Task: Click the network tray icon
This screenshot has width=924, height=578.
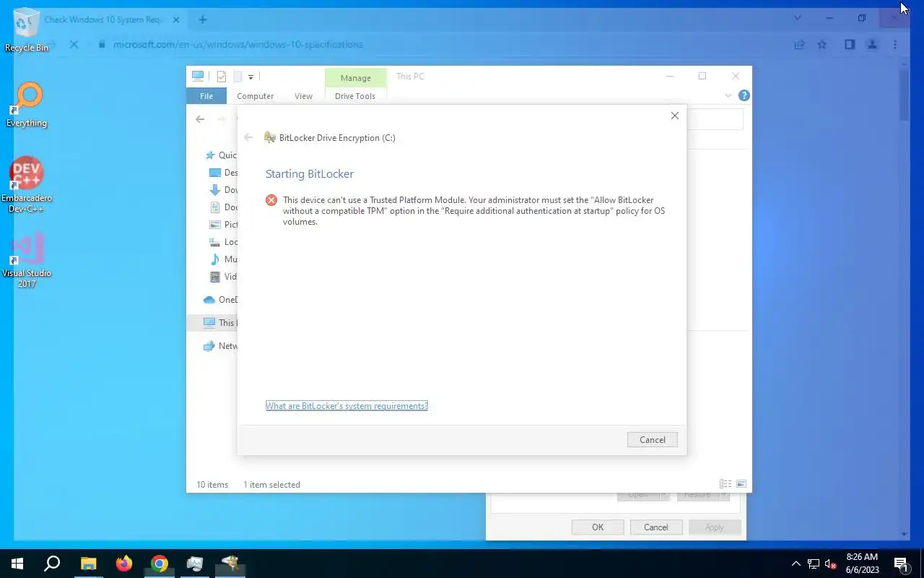Action: (x=814, y=564)
